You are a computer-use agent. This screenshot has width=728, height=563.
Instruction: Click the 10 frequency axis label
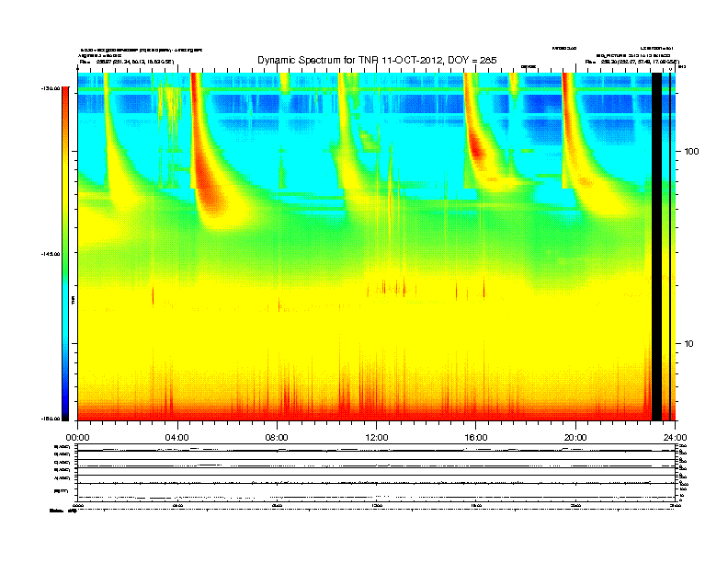689,344
